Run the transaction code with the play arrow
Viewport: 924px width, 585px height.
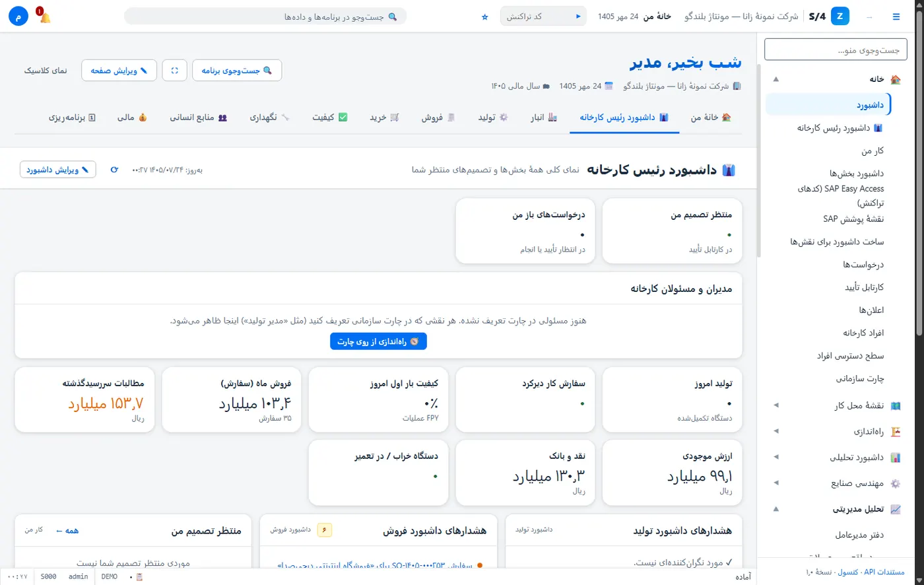578,17
